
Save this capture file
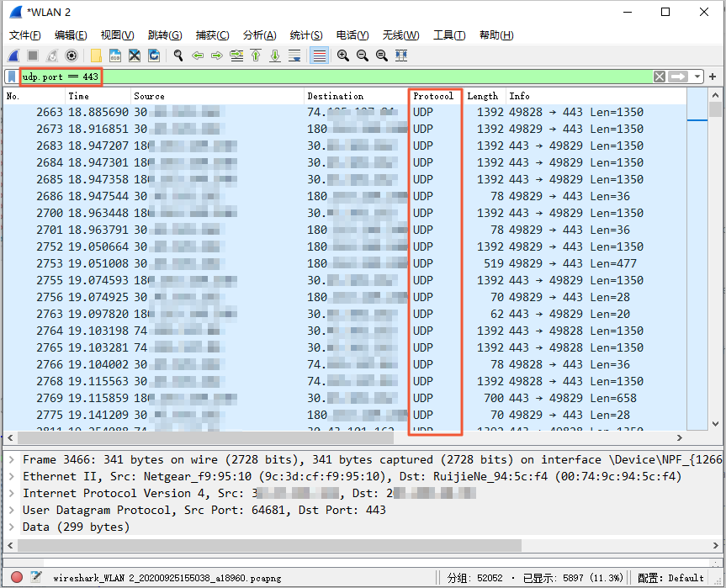tap(115, 56)
